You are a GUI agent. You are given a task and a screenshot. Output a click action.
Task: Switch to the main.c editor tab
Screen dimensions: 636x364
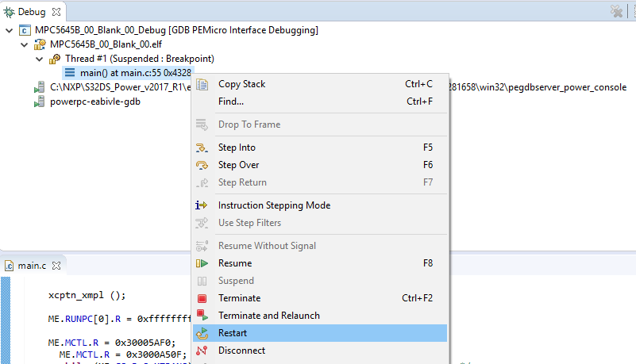click(x=32, y=266)
